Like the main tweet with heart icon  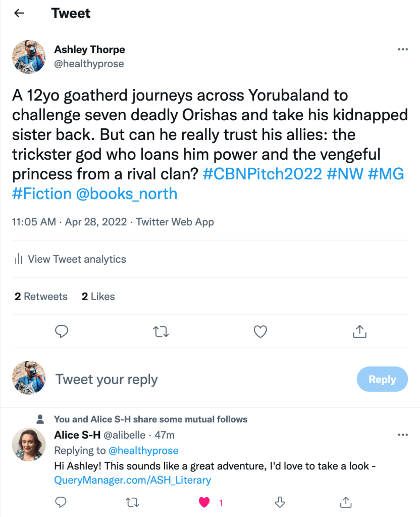click(260, 332)
